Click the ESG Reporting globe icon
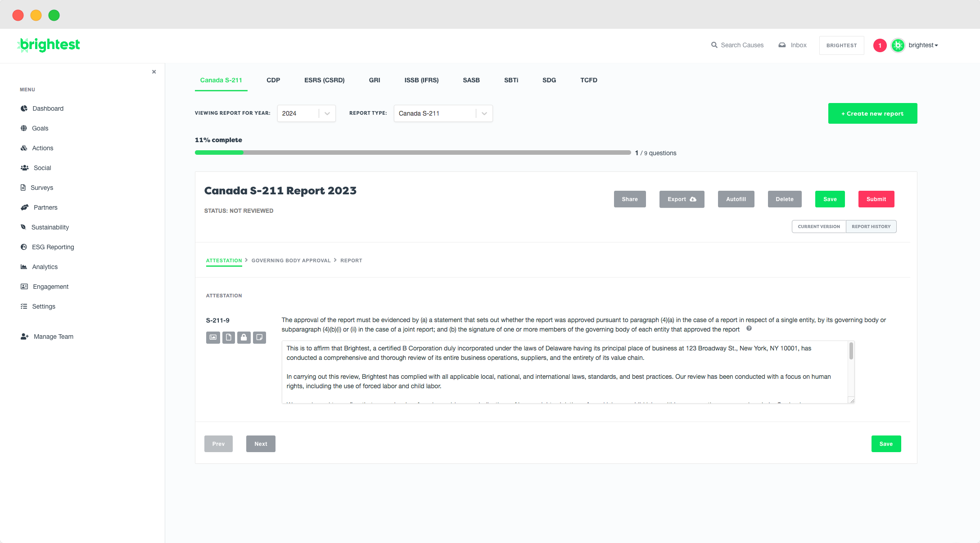980x543 pixels. click(24, 247)
